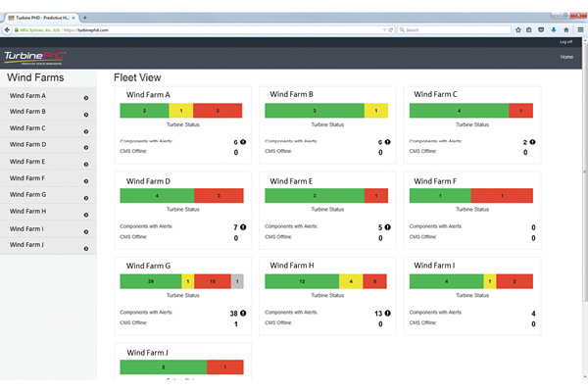The image size is (588, 392).
Task: Click the site identity lock icon
Action: click(16, 30)
